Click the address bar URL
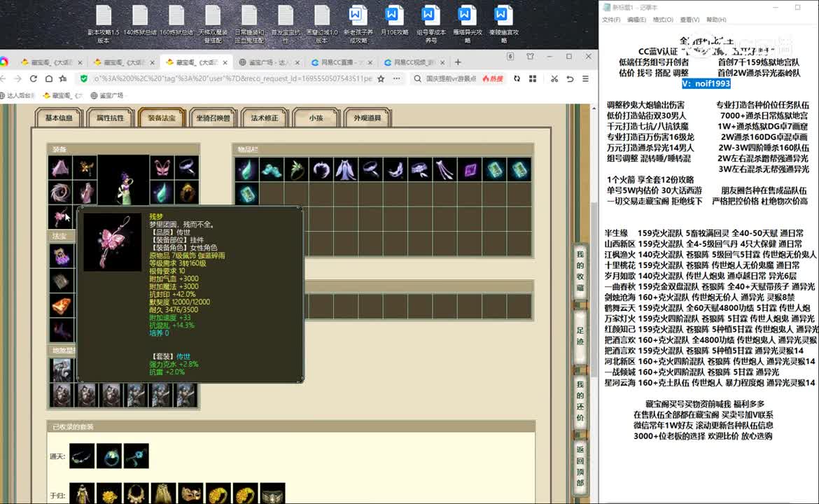 (232, 79)
